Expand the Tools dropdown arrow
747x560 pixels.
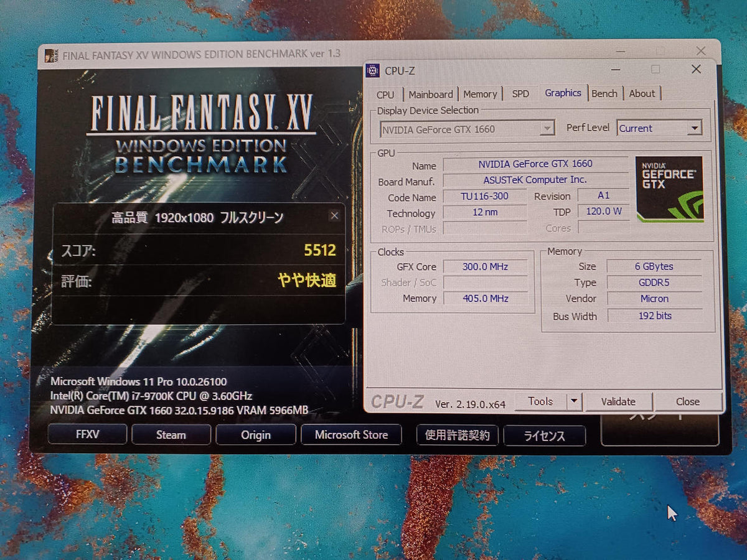coord(575,401)
